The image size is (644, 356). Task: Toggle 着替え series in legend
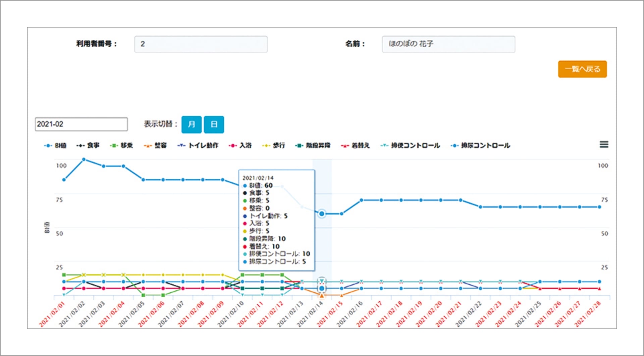(x=356, y=145)
